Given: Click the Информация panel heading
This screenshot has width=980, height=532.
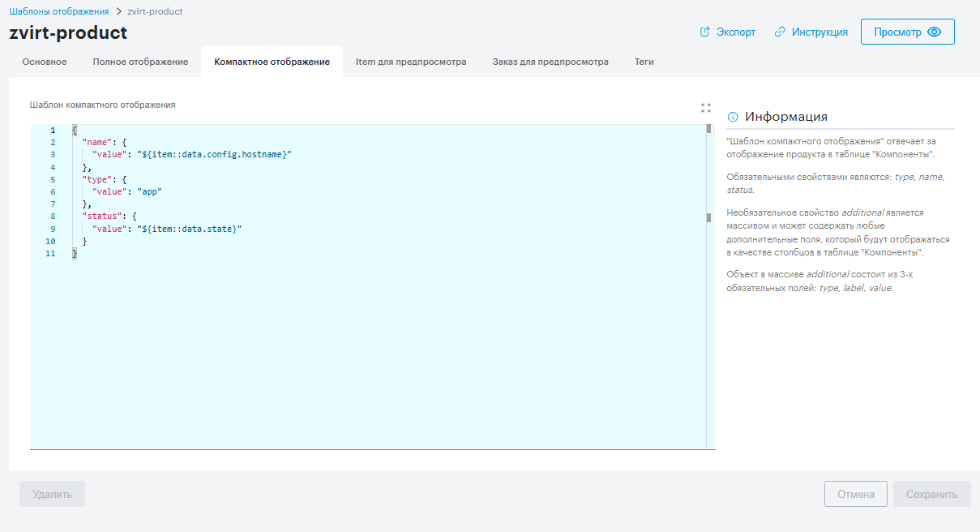Looking at the screenshot, I should [786, 117].
